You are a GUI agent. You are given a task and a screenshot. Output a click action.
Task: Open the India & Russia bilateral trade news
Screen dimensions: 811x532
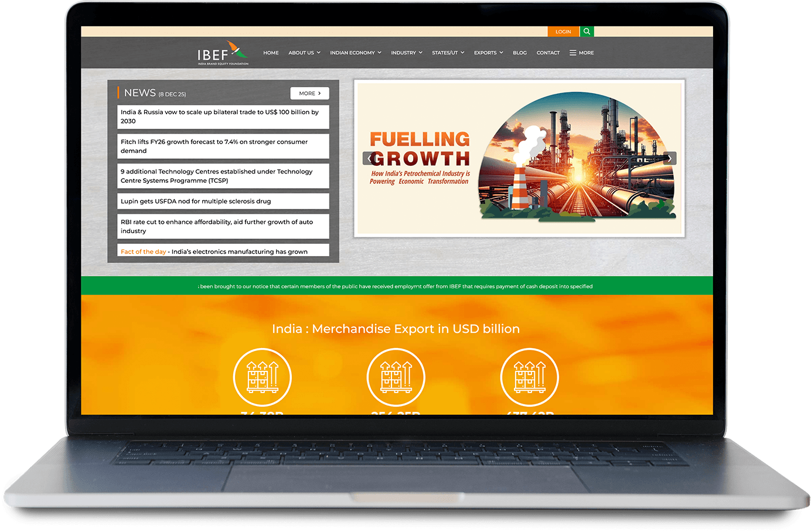(223, 117)
